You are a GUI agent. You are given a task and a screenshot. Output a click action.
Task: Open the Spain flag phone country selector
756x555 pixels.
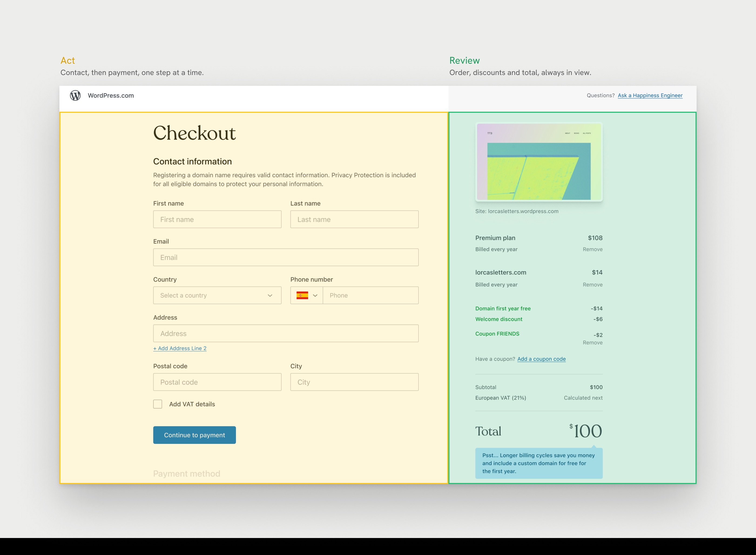click(x=306, y=295)
